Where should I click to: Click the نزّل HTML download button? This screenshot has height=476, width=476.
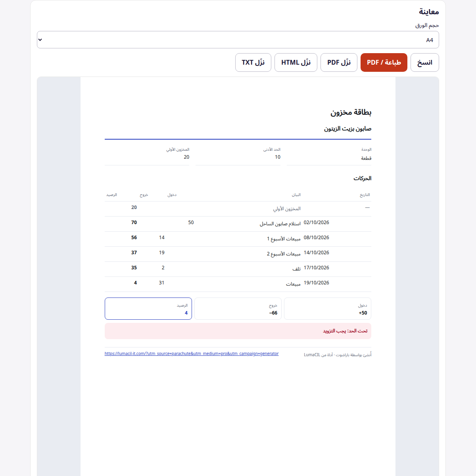[x=296, y=62]
